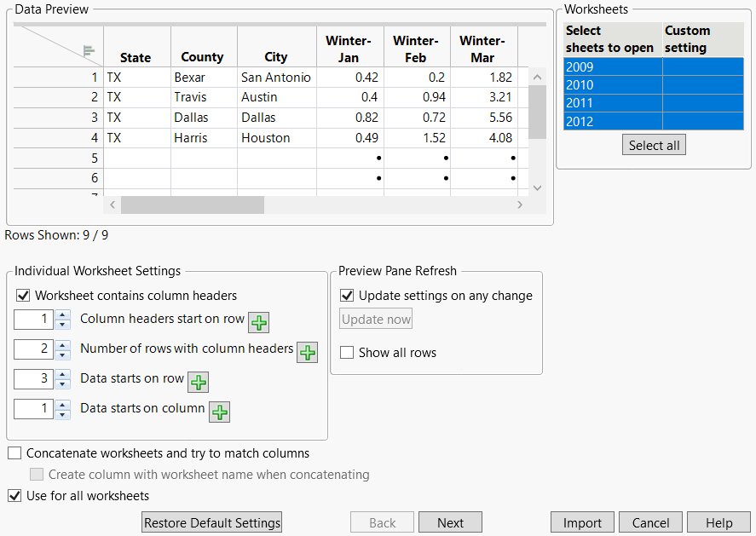
Task: Uncheck Worksheet contains column headers
Action: (23, 296)
